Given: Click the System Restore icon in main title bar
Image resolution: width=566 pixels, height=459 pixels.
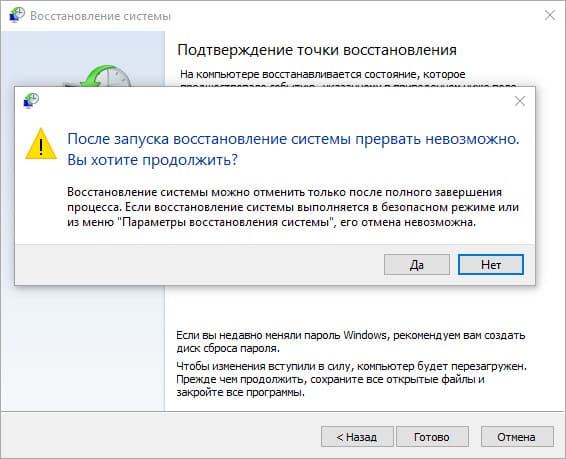Looking at the screenshot, I should point(17,16).
